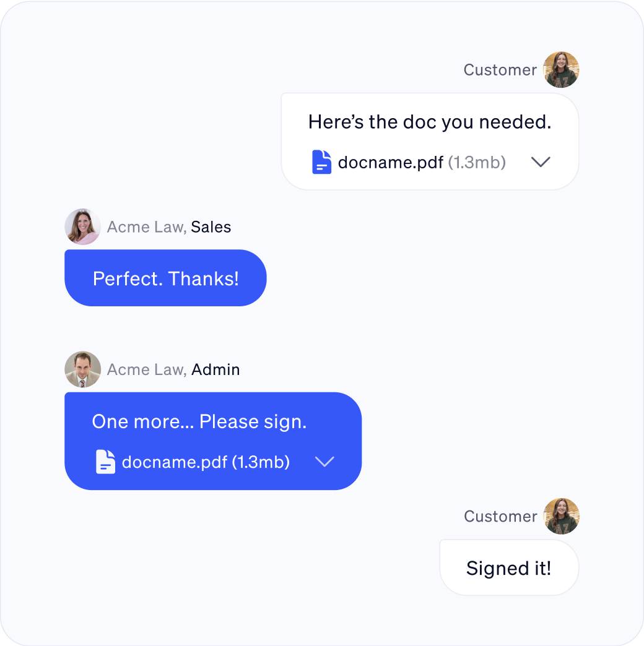Screen dimensions: 644x646
Task: Click the 'One more... Please sign.' text
Action: click(199, 421)
